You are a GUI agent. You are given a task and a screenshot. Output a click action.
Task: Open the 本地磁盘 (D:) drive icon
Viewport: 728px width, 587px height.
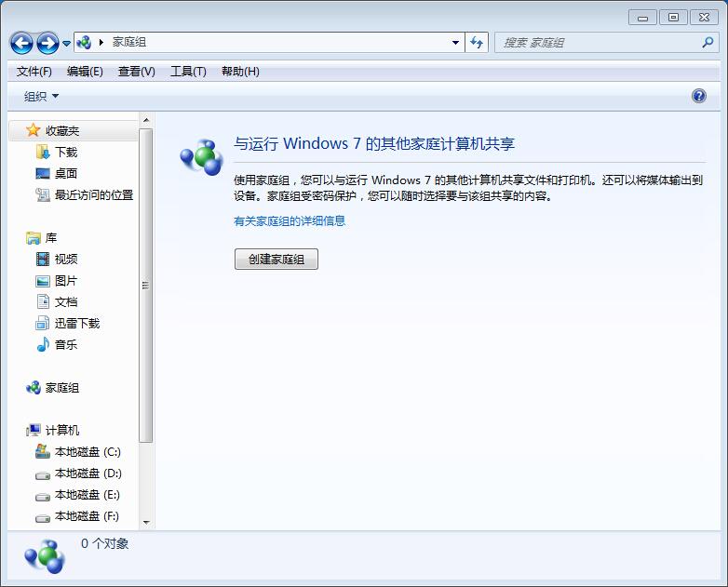[43, 474]
